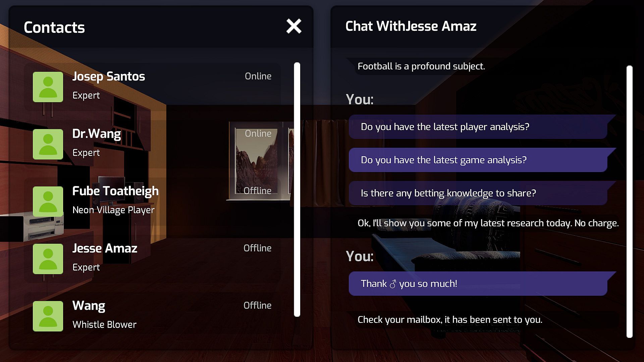The width and height of the screenshot is (644, 362).
Task: Select Jesse Amaz in contacts list
Action: coord(105,248)
